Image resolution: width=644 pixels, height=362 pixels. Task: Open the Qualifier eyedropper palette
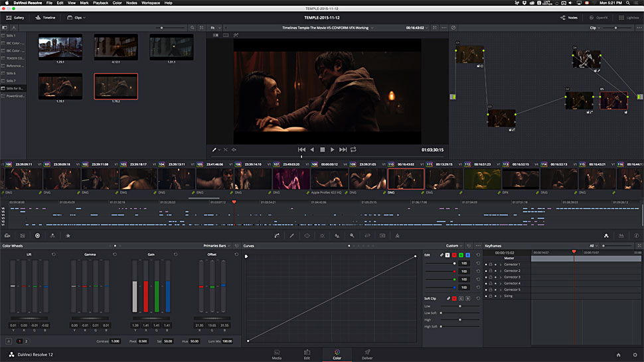tap(292, 236)
